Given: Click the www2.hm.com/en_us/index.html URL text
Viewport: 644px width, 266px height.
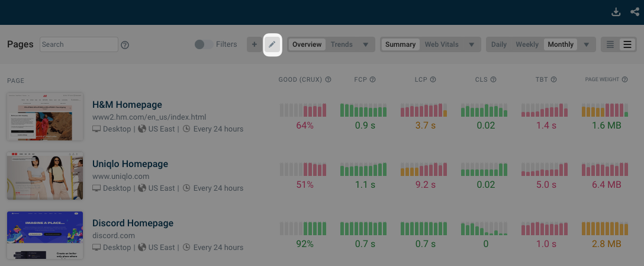Looking at the screenshot, I should click(149, 117).
